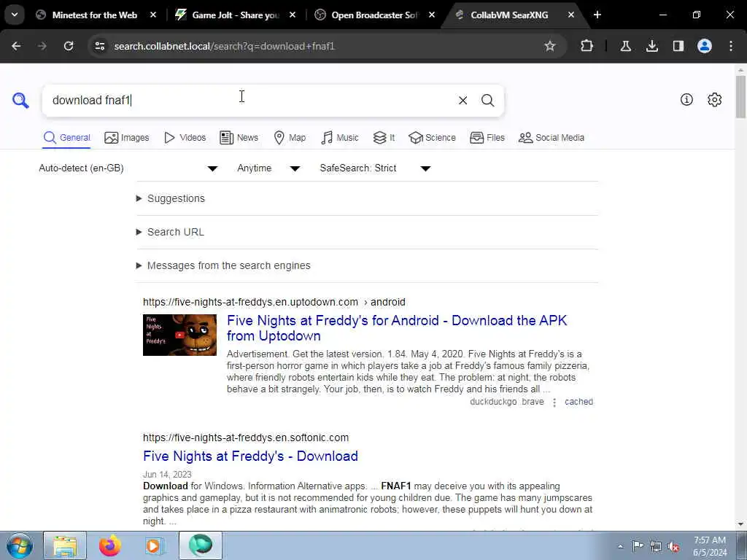Open the uptodown.com result URL
Screen dimensions: 747x560
click(274, 303)
